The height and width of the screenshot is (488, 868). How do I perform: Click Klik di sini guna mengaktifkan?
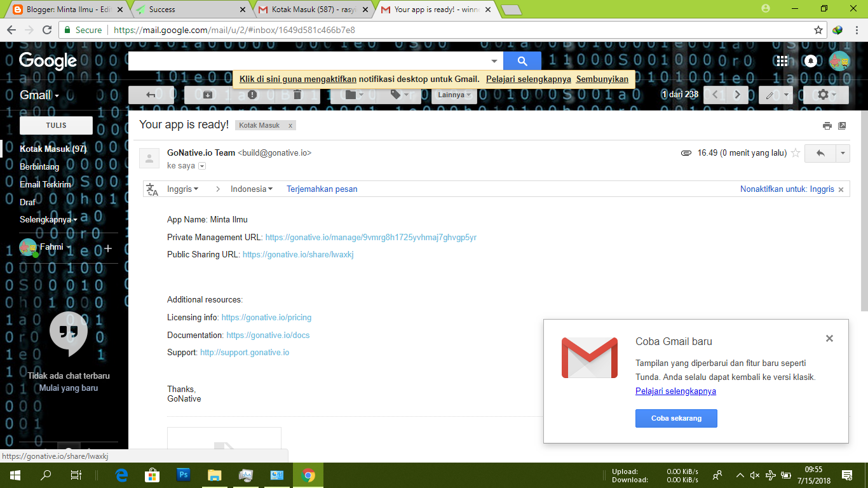click(298, 79)
